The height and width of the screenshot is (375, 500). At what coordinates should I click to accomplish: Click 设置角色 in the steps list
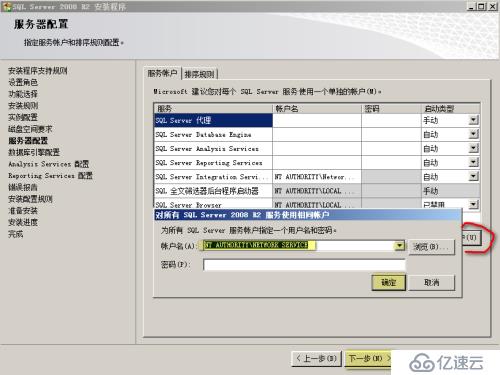(23, 82)
